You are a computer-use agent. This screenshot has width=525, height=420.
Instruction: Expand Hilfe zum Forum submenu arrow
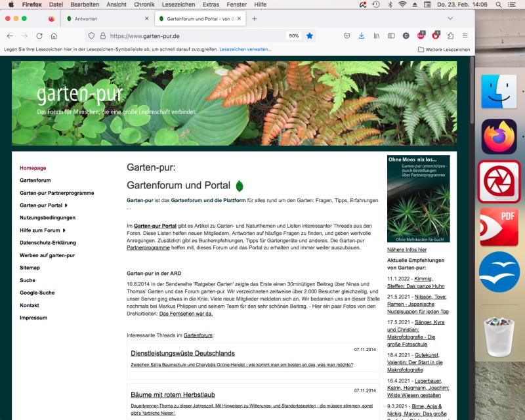point(64,230)
